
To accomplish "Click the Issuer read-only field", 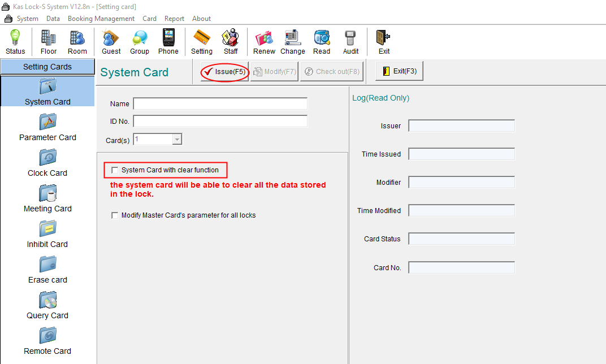I will (x=461, y=125).
